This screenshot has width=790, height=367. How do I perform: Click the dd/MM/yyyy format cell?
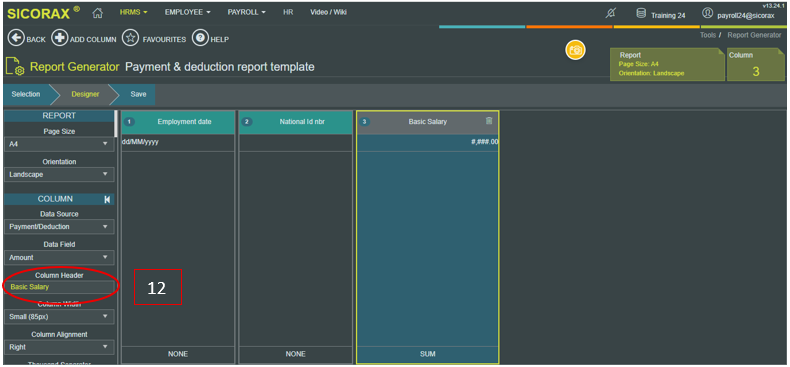pos(178,142)
